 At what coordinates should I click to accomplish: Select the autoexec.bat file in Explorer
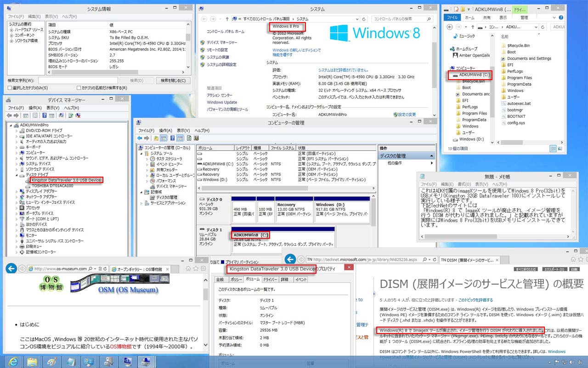519,103
